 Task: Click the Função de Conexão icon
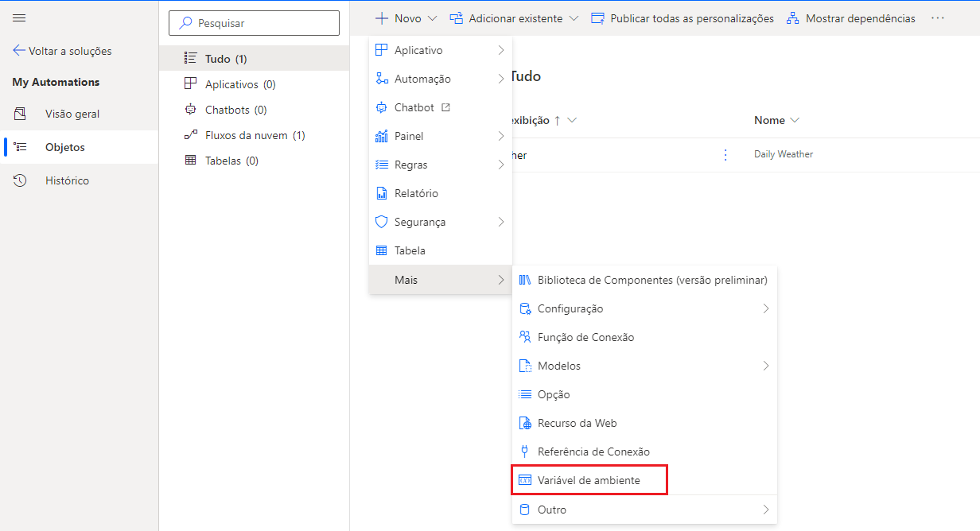[x=527, y=337]
